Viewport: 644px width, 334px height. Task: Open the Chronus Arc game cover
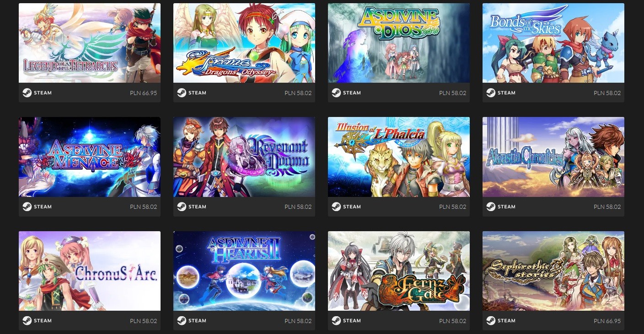[x=90, y=271]
